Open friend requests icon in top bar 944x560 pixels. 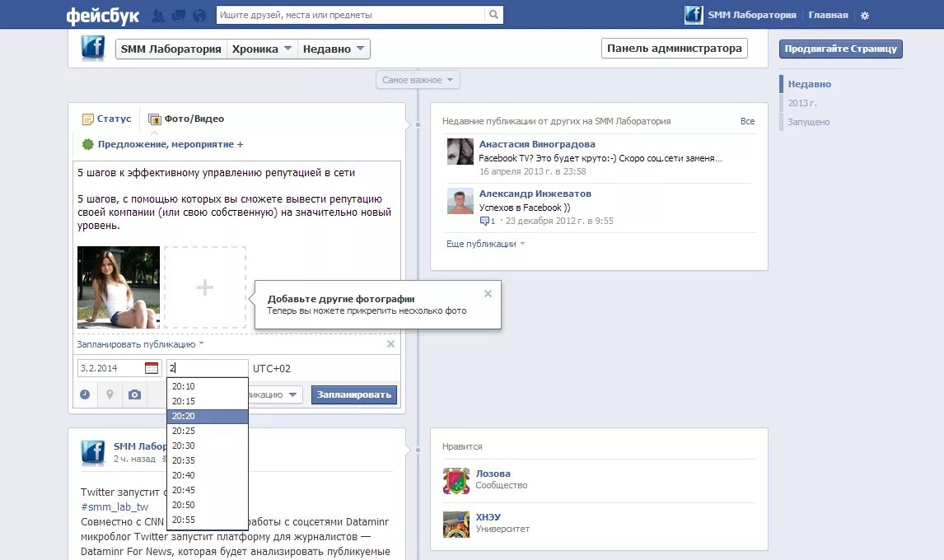[158, 15]
